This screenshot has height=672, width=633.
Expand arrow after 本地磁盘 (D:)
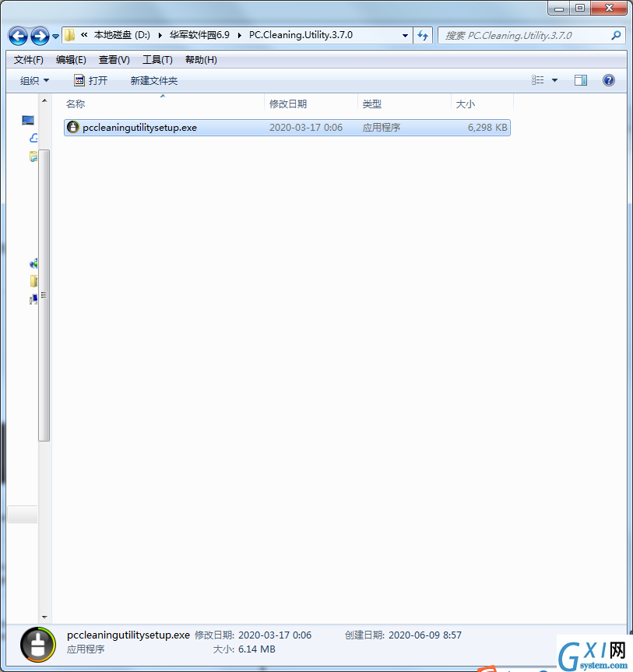pos(160,36)
